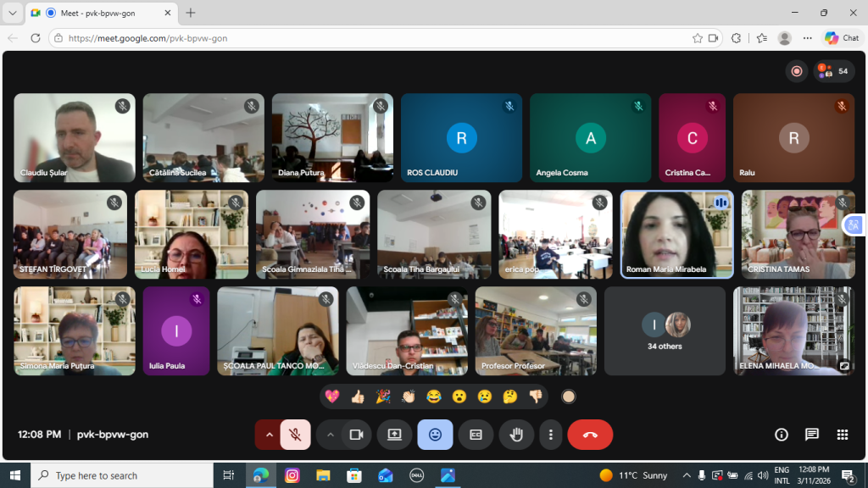Open meeting details info icon

click(781, 435)
